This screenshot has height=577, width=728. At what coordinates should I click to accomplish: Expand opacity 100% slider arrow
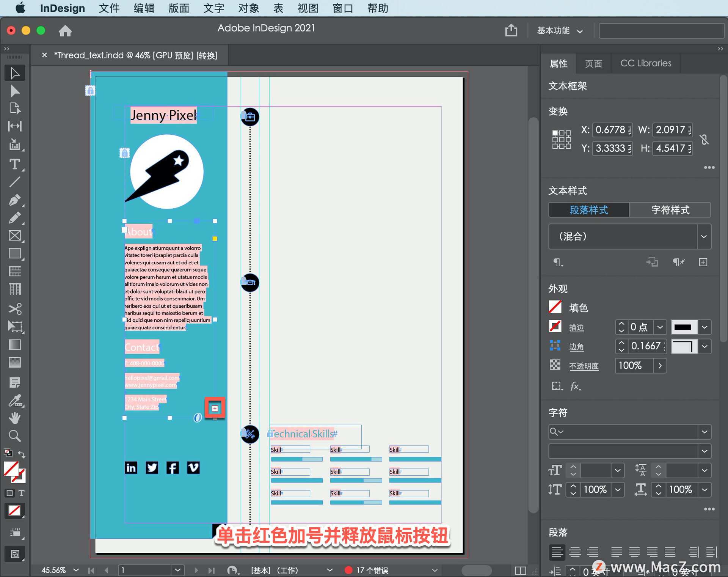660,366
